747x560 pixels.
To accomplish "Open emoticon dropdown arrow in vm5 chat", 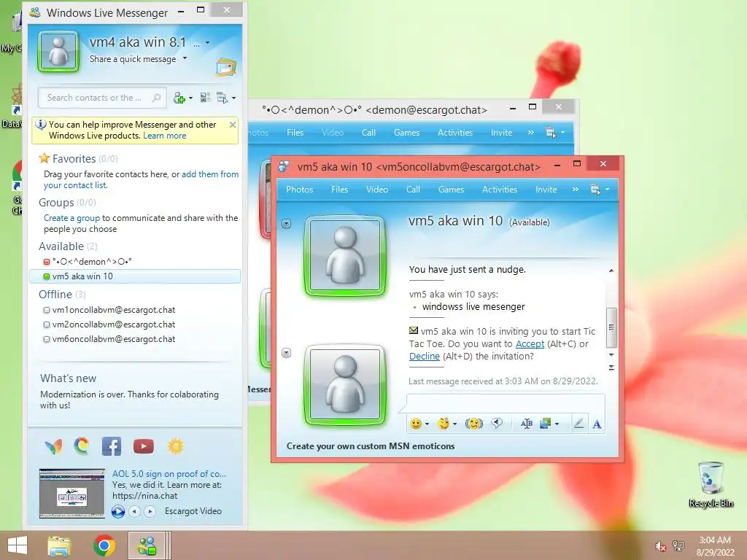I will click(427, 424).
